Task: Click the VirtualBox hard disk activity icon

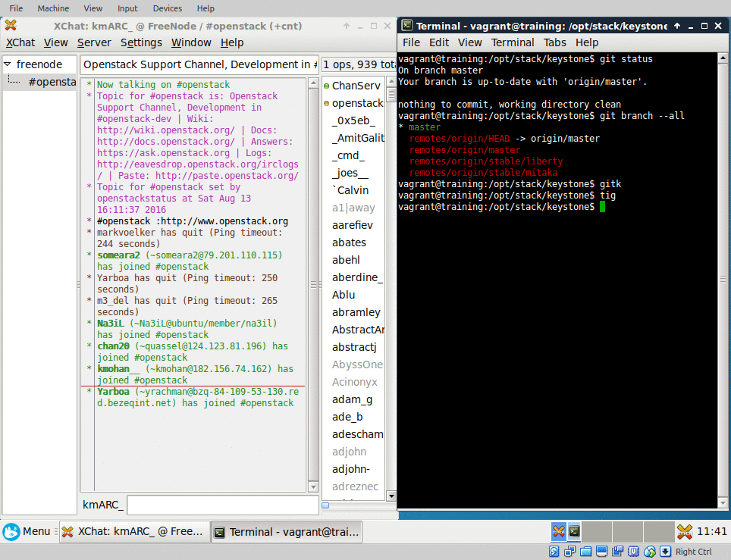Action: 554,551
